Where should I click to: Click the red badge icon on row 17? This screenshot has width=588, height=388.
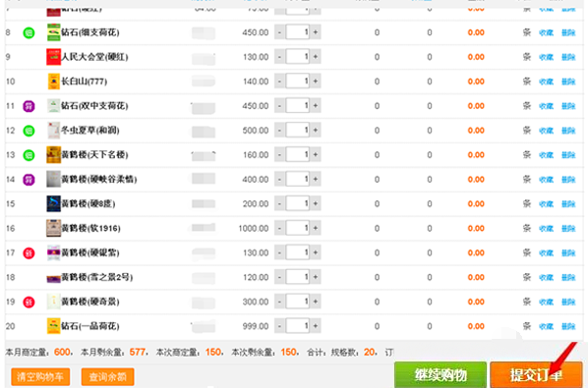click(29, 253)
